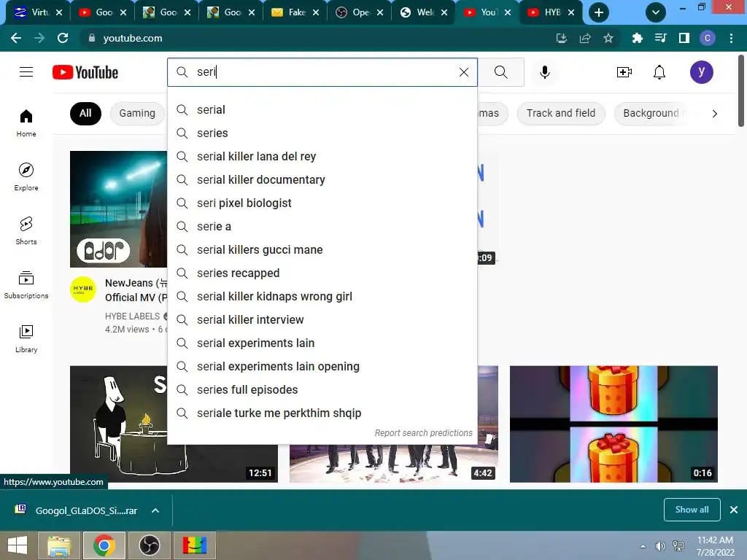Pick the 'serie a' suggestion
This screenshot has width=747, height=560.
pyautogui.click(x=322, y=226)
